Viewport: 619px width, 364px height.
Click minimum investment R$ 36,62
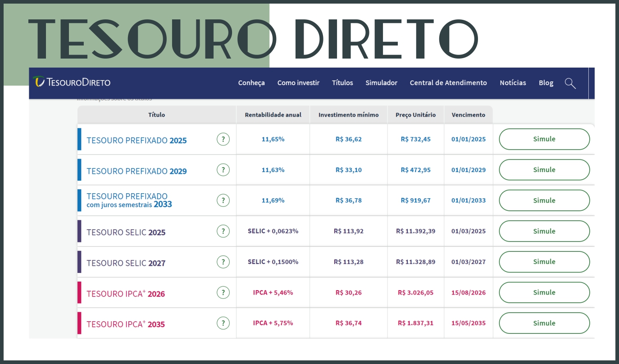(x=349, y=139)
